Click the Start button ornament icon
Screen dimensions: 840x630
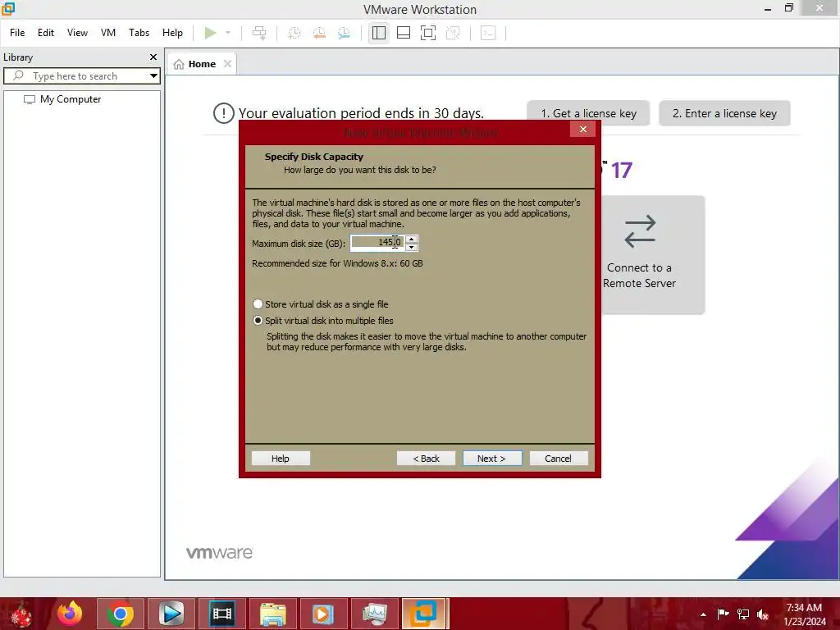(x=21, y=614)
